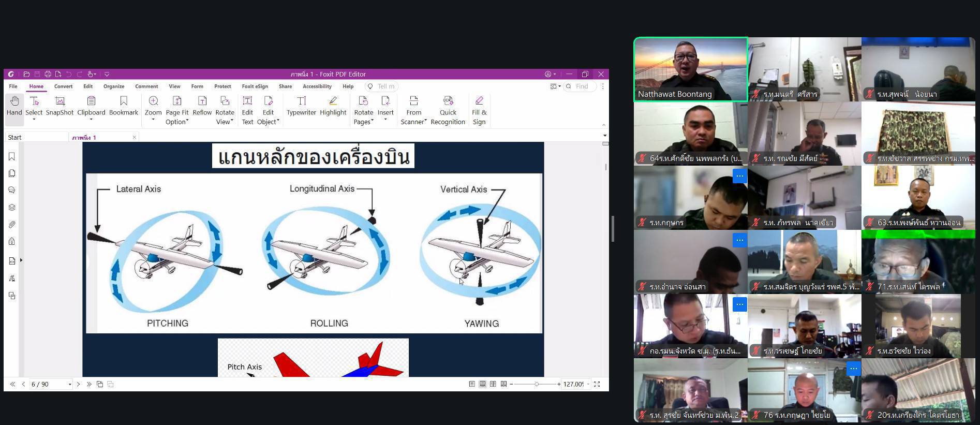Open the Comments panel in sidebar

(x=12, y=190)
